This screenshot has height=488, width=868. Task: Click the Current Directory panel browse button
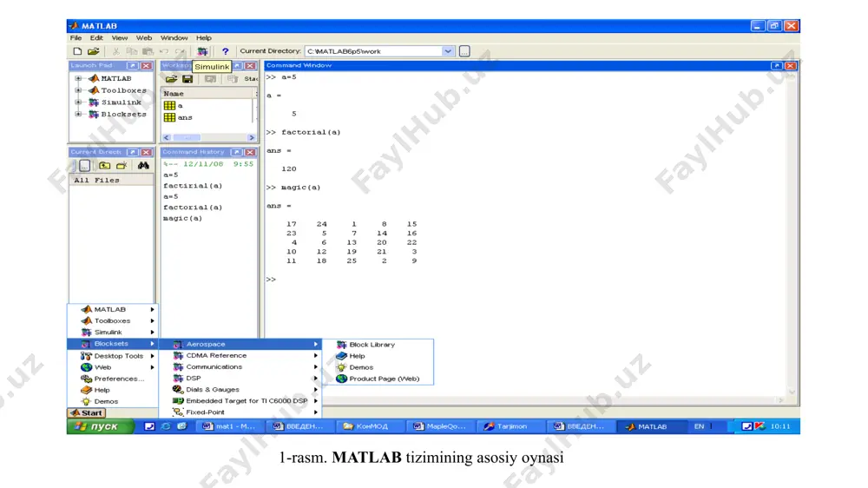click(x=84, y=166)
